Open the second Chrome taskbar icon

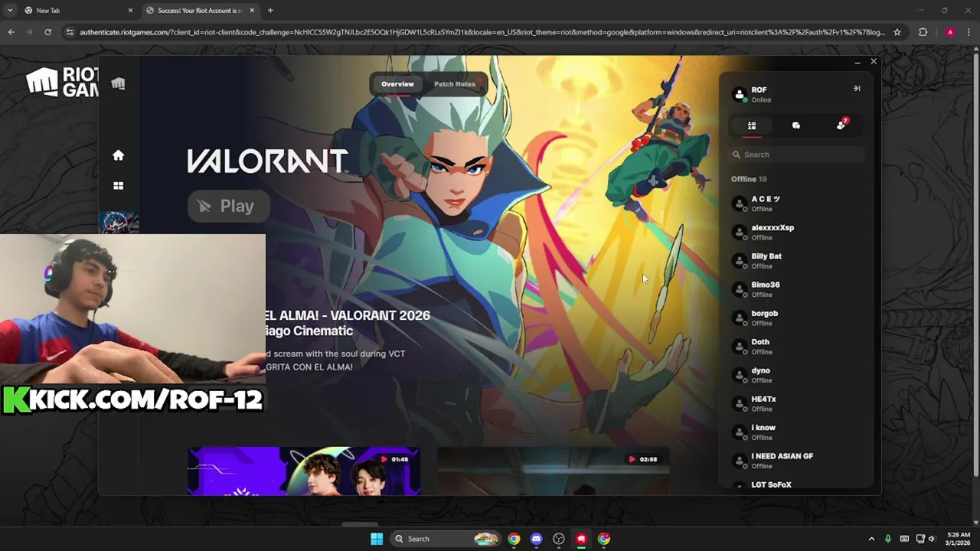604,539
